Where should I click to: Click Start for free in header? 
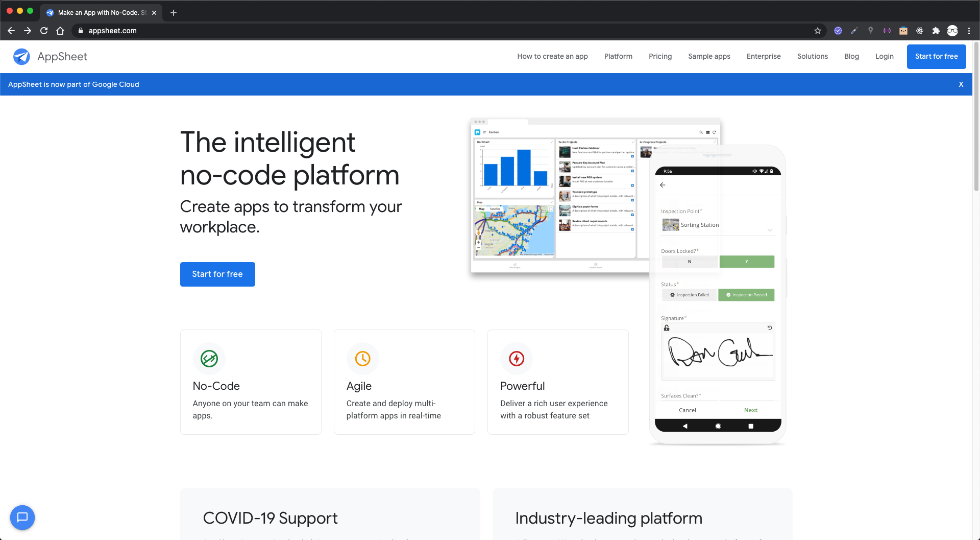click(x=936, y=56)
